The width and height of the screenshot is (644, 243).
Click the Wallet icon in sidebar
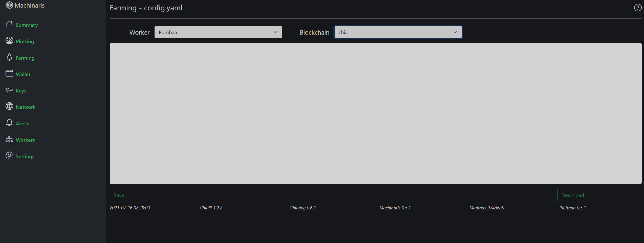(x=9, y=73)
